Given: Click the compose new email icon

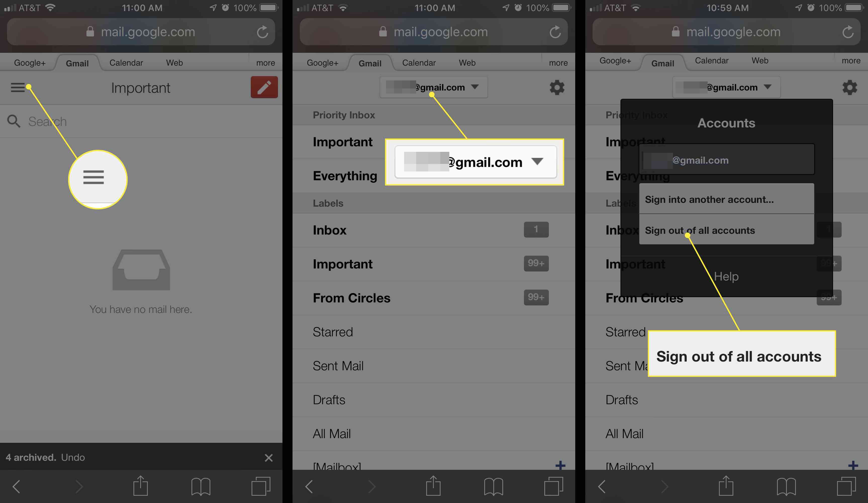Looking at the screenshot, I should pos(263,88).
